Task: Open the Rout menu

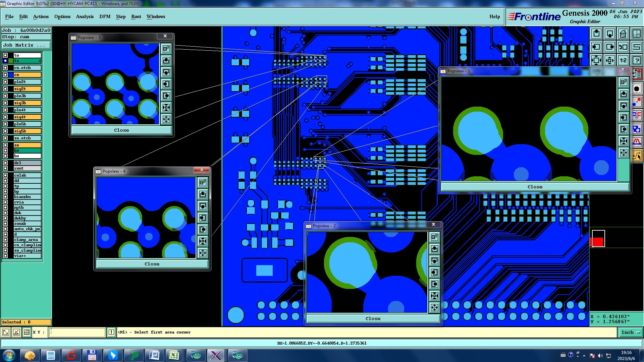Action: click(136, 16)
